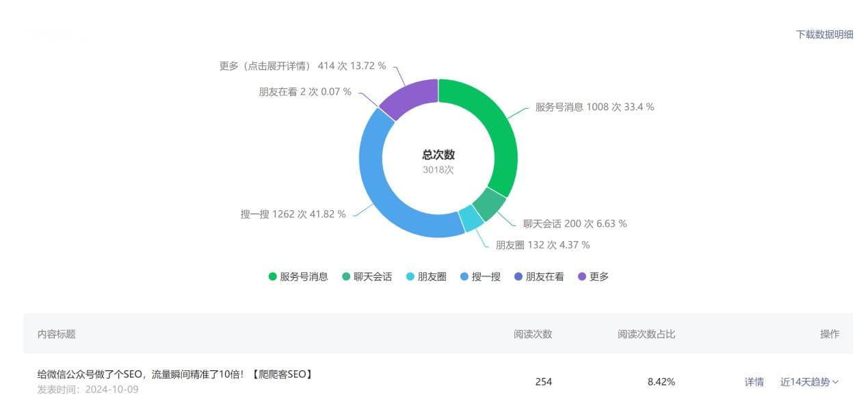Click the 内容标题 column header

[56, 334]
